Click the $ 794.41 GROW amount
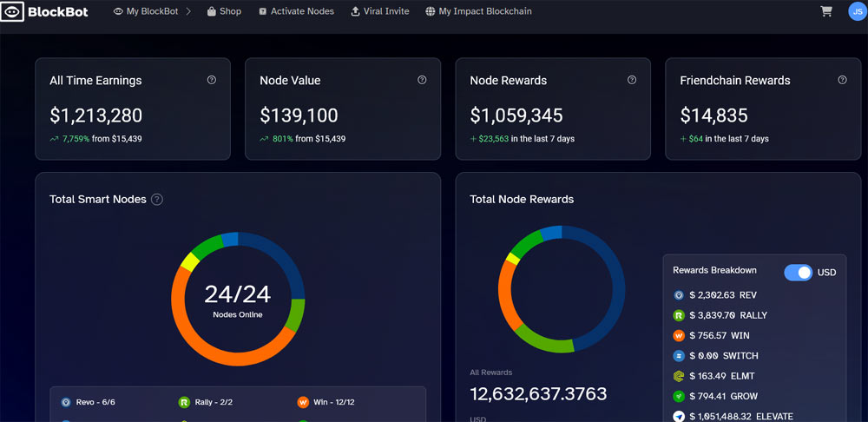The width and height of the screenshot is (868, 422). 724,396
